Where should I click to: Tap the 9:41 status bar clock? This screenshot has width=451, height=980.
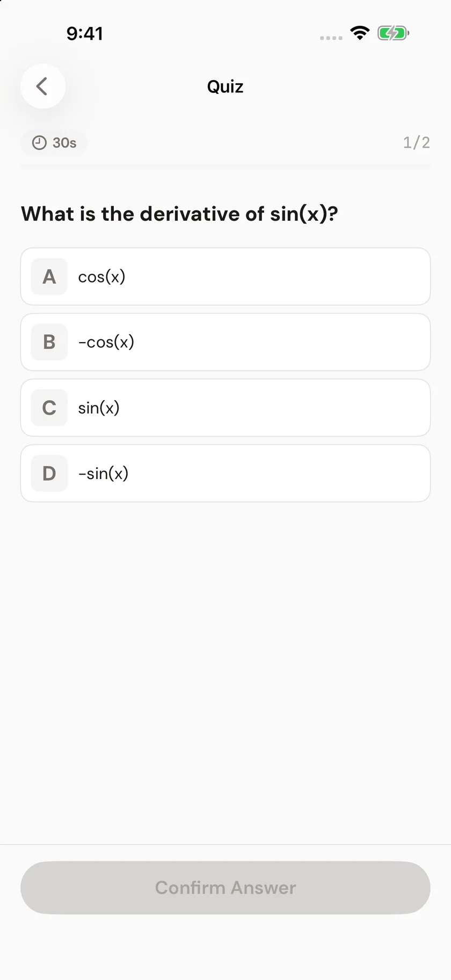(x=85, y=33)
